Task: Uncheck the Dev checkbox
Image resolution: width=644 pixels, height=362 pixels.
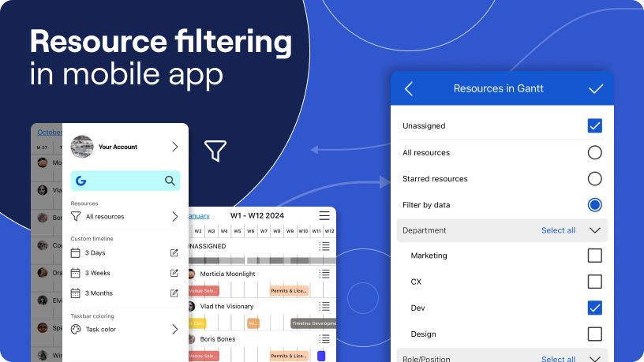Action: [x=595, y=308]
